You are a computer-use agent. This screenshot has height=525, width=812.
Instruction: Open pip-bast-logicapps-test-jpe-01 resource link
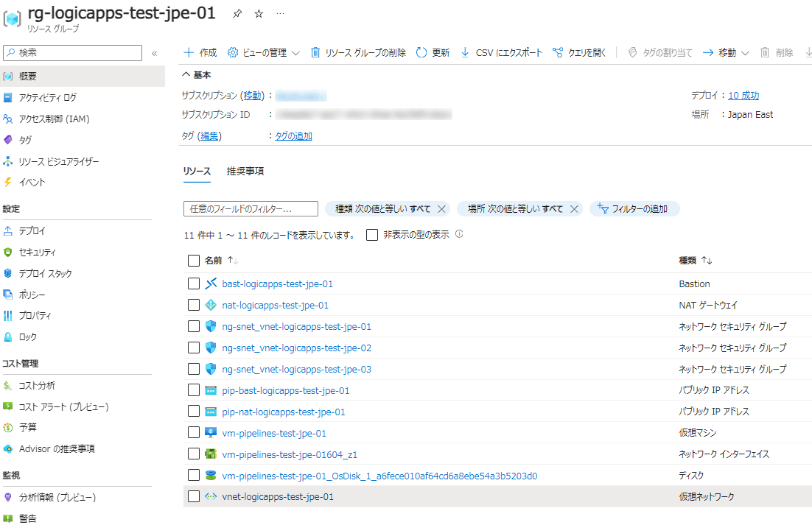286,390
